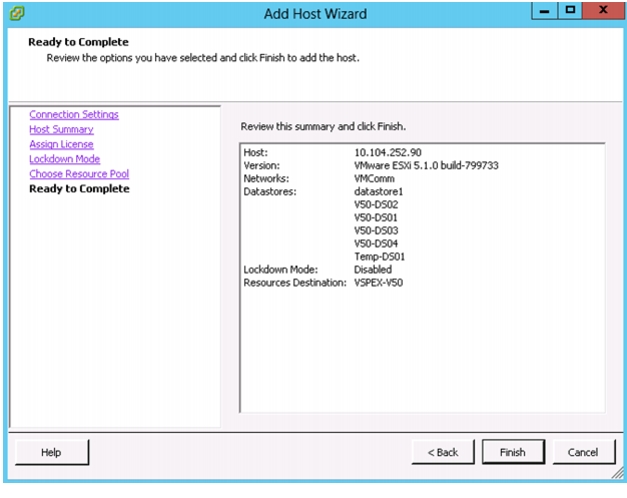The width and height of the screenshot is (627, 498).
Task: Click the Temp-DS01 datastore entry
Action: point(379,256)
